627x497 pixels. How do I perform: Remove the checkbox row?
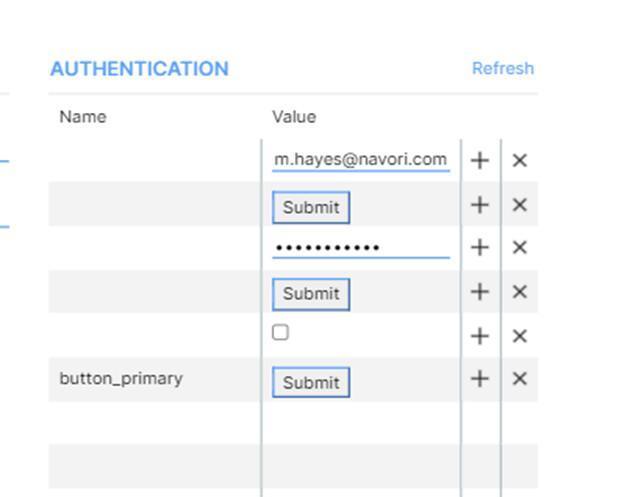pyautogui.click(x=519, y=336)
